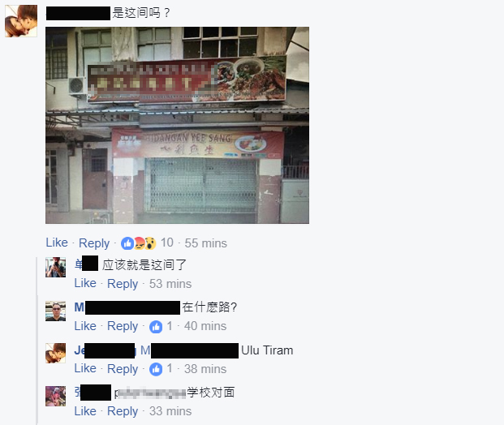Click the main commenter's profile picture

click(x=21, y=21)
